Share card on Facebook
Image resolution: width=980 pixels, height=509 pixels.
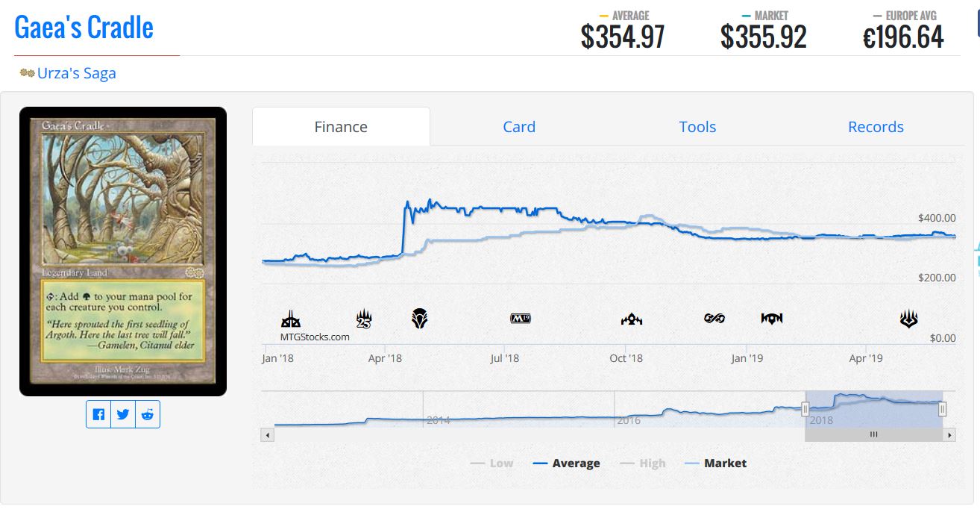(x=98, y=415)
